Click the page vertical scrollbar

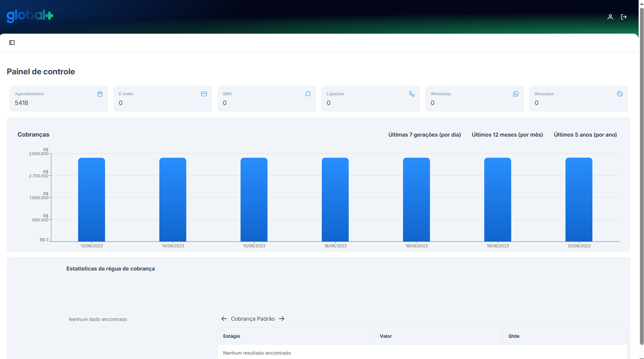(x=641, y=175)
